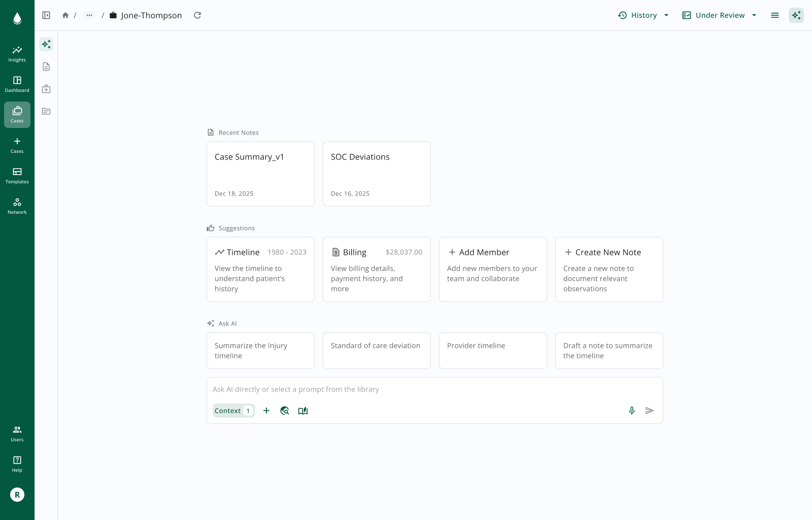Click the Network sidebar icon
The height and width of the screenshot is (520, 812).
(x=17, y=206)
